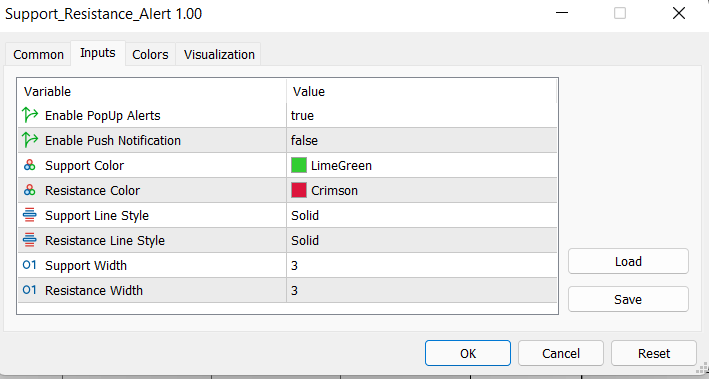Click the LimeGreen color name text
Image resolution: width=709 pixels, height=379 pixels.
[341, 166]
